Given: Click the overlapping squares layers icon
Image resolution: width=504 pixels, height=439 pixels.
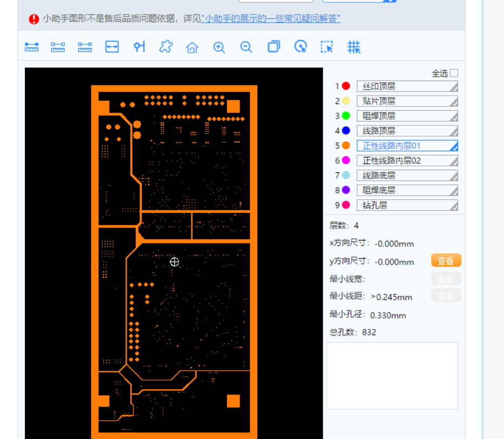Looking at the screenshot, I should tap(274, 46).
